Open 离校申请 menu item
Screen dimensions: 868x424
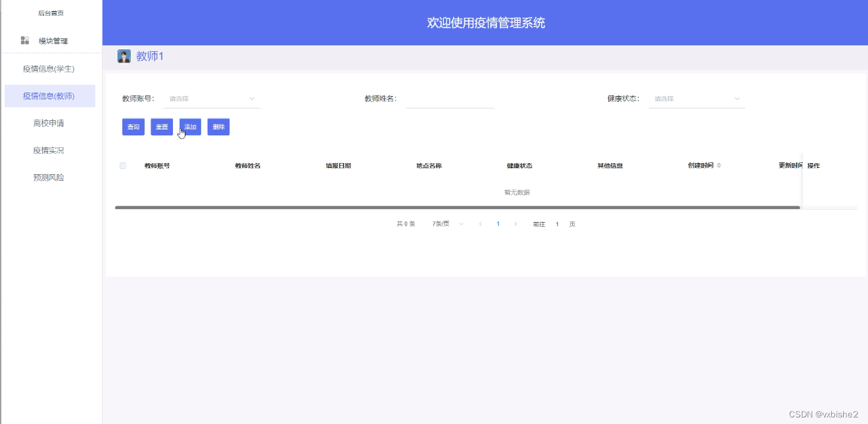coord(49,123)
